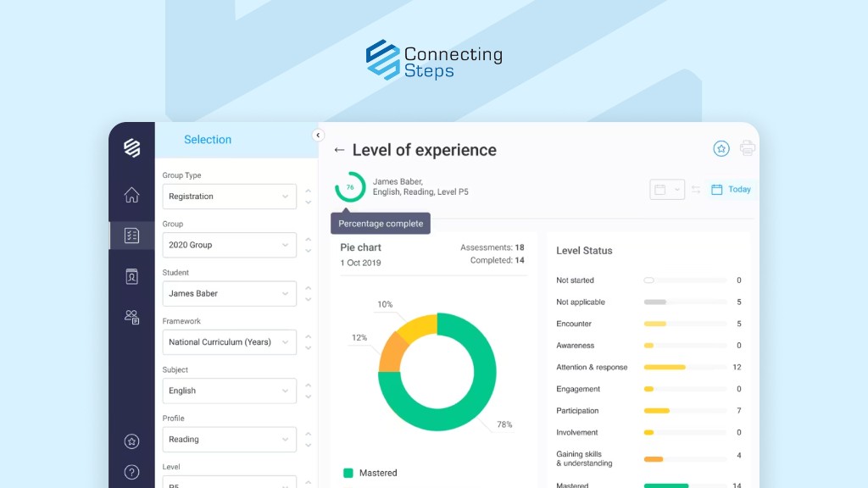Click the Encounter progress bar
The image size is (868, 488).
(x=685, y=324)
